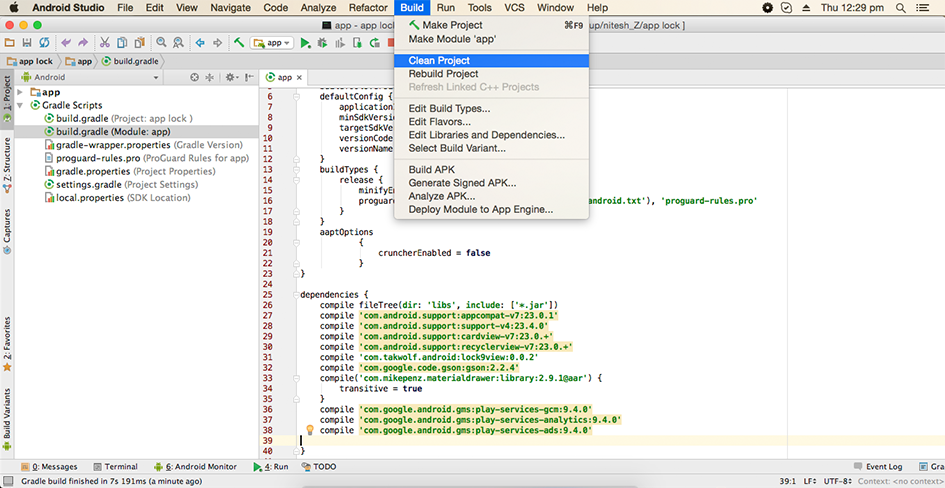Click the lightbulb quick-fix icon at line 38
This screenshot has height=488, width=945.
pos(310,430)
